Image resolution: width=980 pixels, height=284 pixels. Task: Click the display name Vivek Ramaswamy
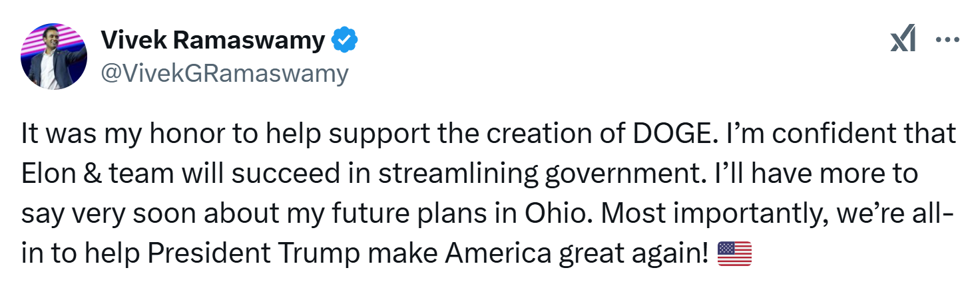tap(212, 41)
